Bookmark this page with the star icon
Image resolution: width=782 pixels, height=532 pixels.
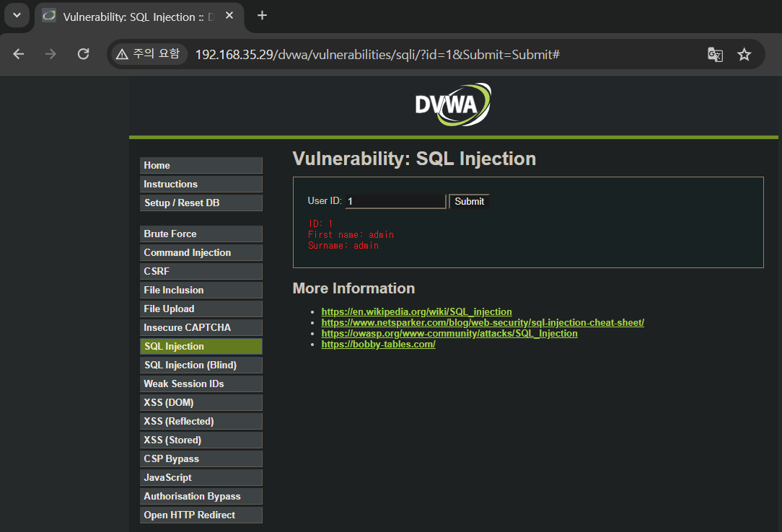click(x=744, y=54)
